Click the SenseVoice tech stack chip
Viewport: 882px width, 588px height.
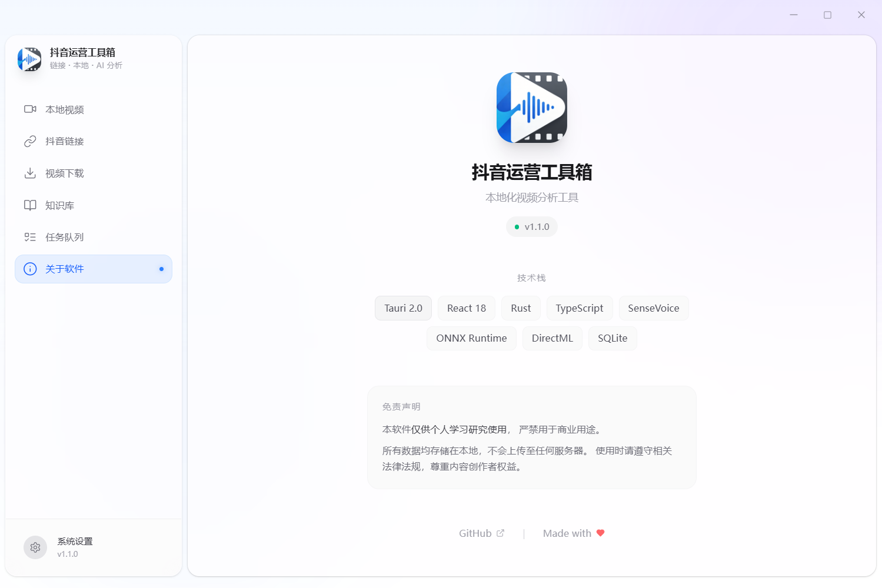coord(653,308)
